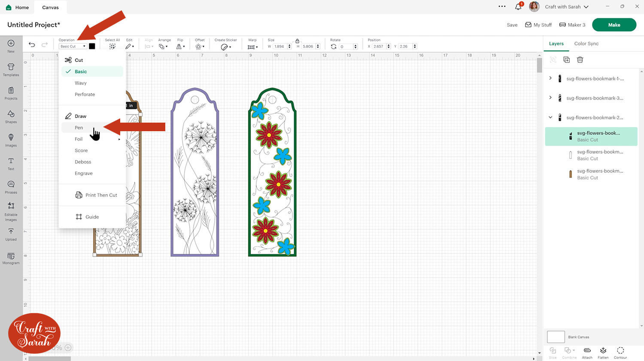
Task: Toggle the size aspect ratio lock
Action: point(297,41)
